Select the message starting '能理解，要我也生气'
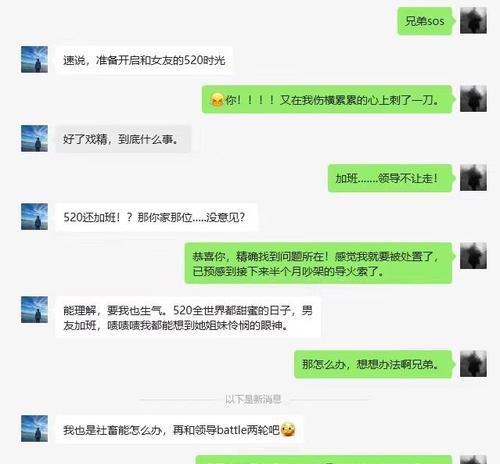This screenshot has height=464, width=500. pos(188,317)
